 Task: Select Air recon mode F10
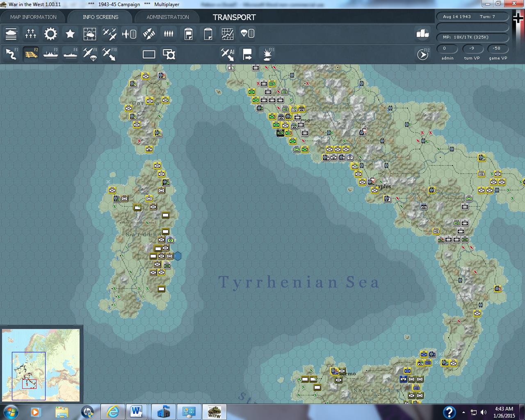(110, 54)
